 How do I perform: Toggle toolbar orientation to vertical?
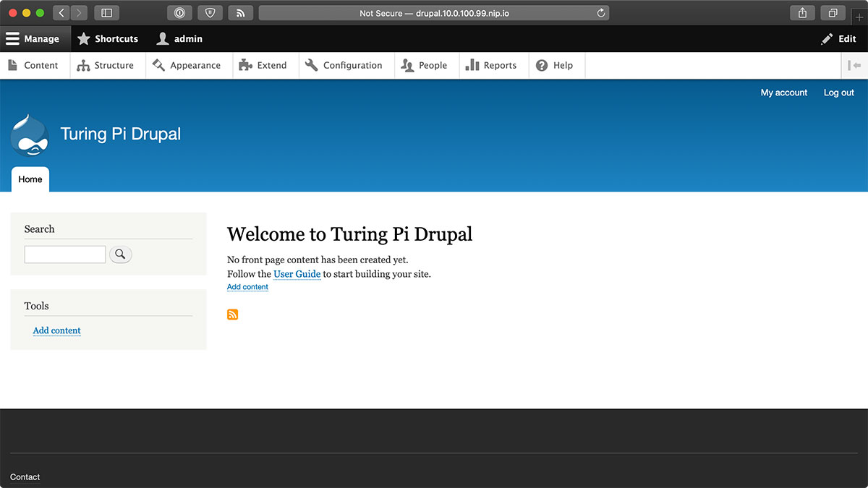tap(856, 65)
